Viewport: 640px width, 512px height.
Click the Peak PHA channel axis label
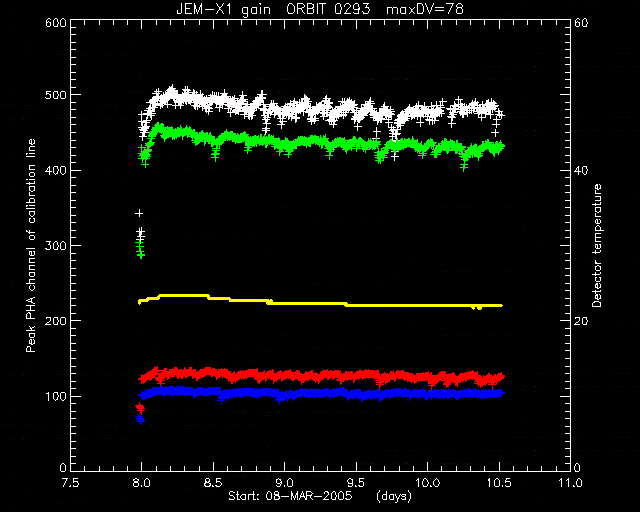pyautogui.click(x=31, y=246)
